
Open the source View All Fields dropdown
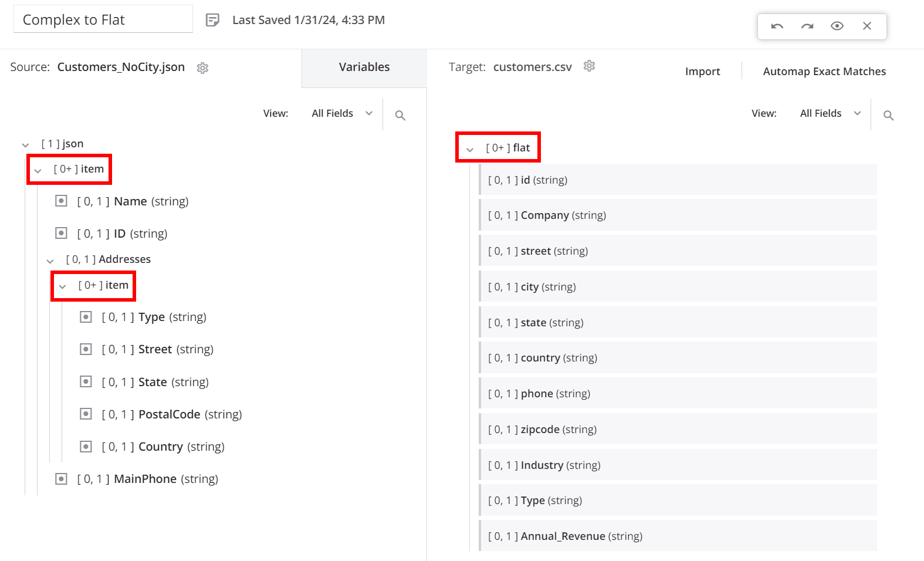click(x=342, y=113)
